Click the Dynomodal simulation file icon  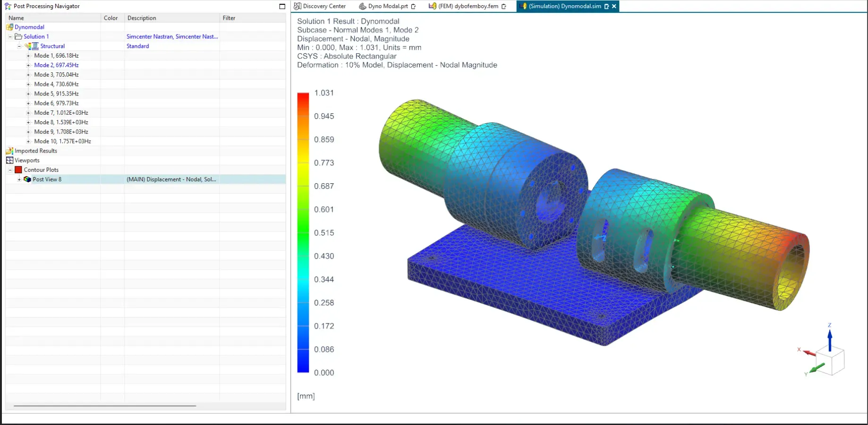9,27
